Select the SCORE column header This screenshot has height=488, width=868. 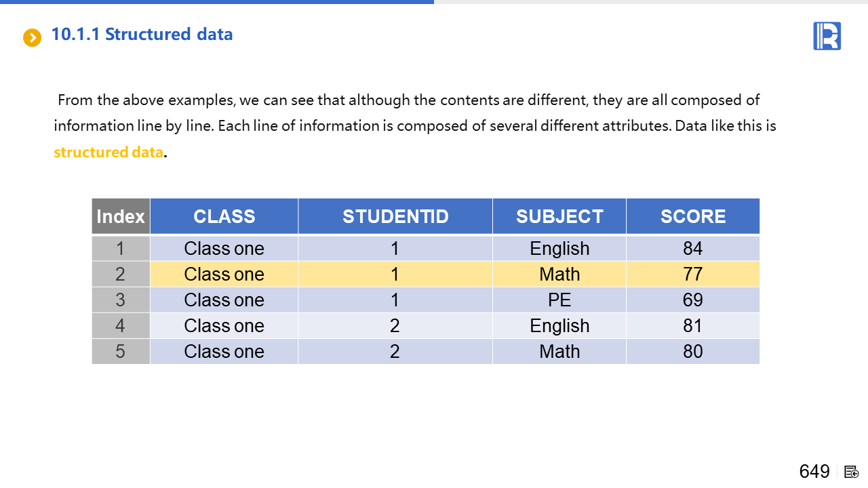click(693, 216)
